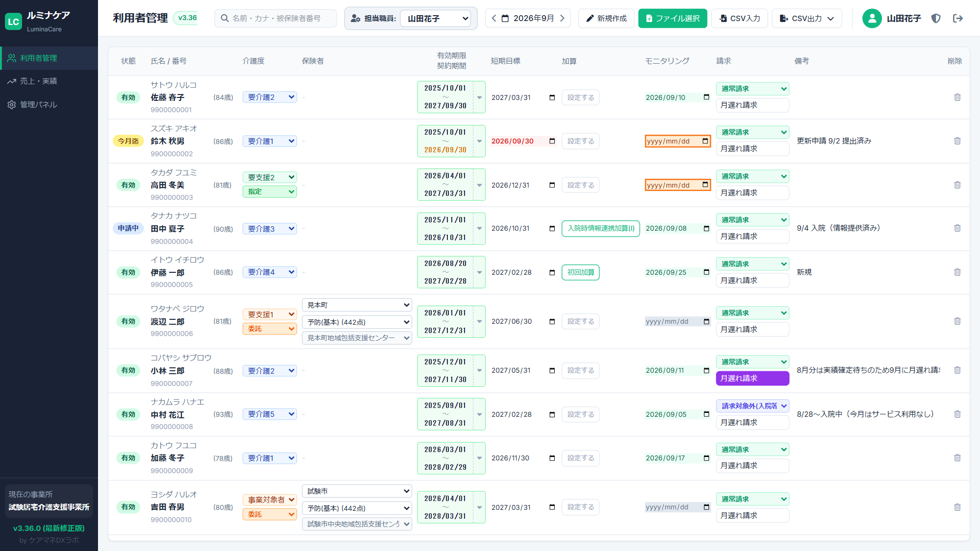
Task: Expand the CSV出力 dropdown
Action: (x=807, y=19)
